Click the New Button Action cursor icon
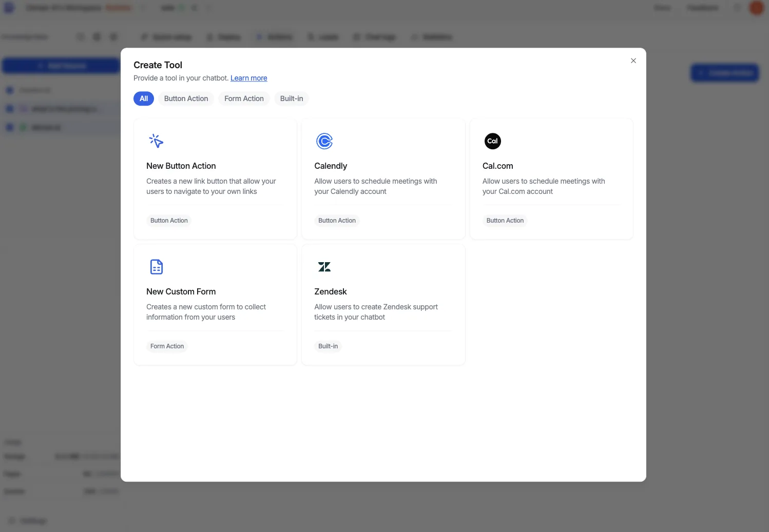 click(x=156, y=141)
